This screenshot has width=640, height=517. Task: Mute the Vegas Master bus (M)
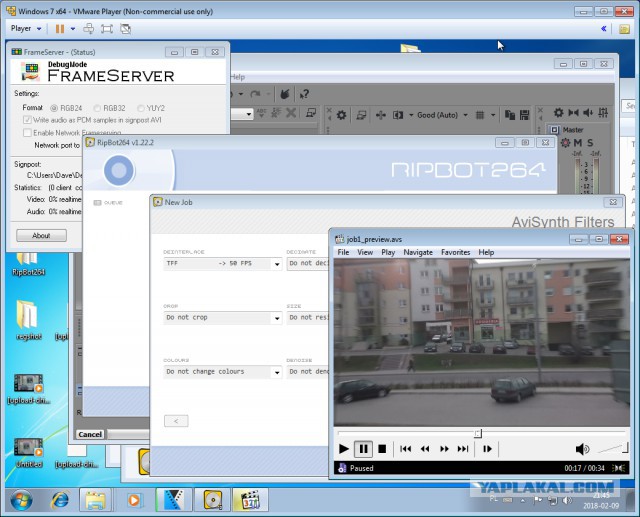click(x=578, y=143)
